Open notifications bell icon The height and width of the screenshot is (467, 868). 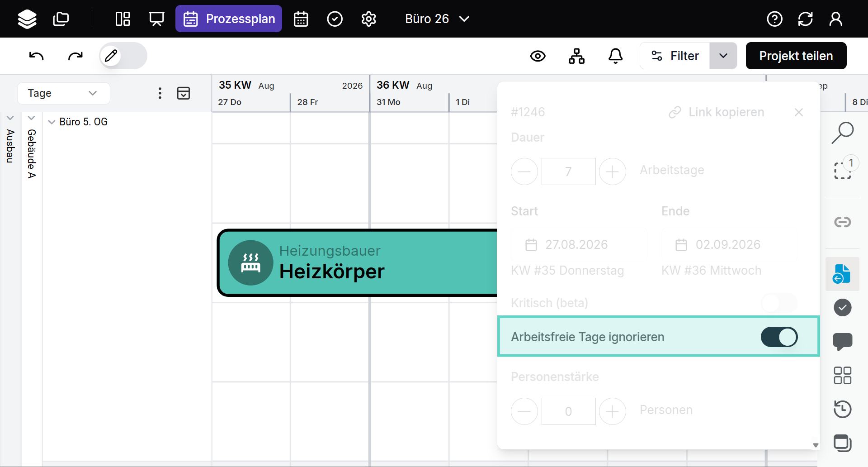coord(615,56)
